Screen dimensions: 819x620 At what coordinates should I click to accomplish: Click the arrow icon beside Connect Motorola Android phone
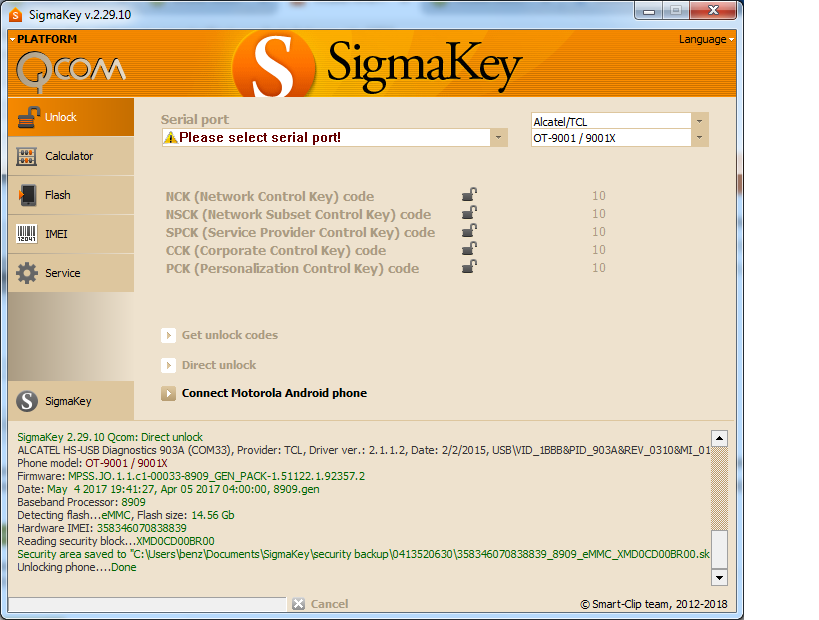point(168,393)
